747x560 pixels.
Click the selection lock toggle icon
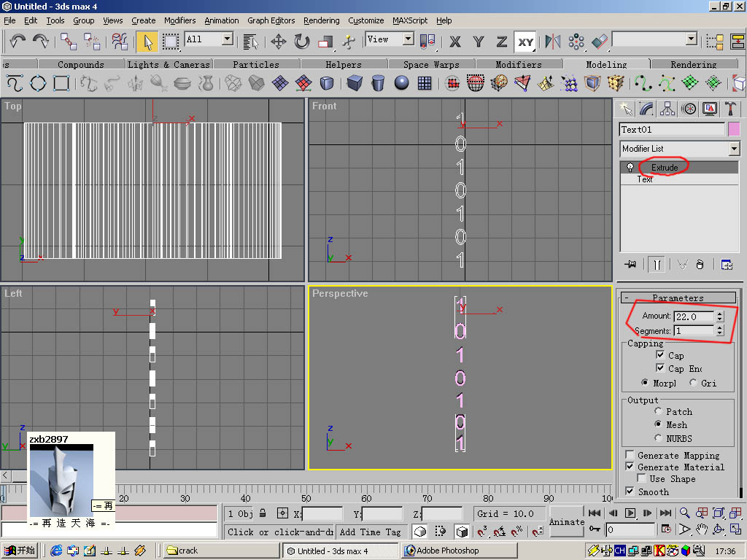click(x=263, y=513)
